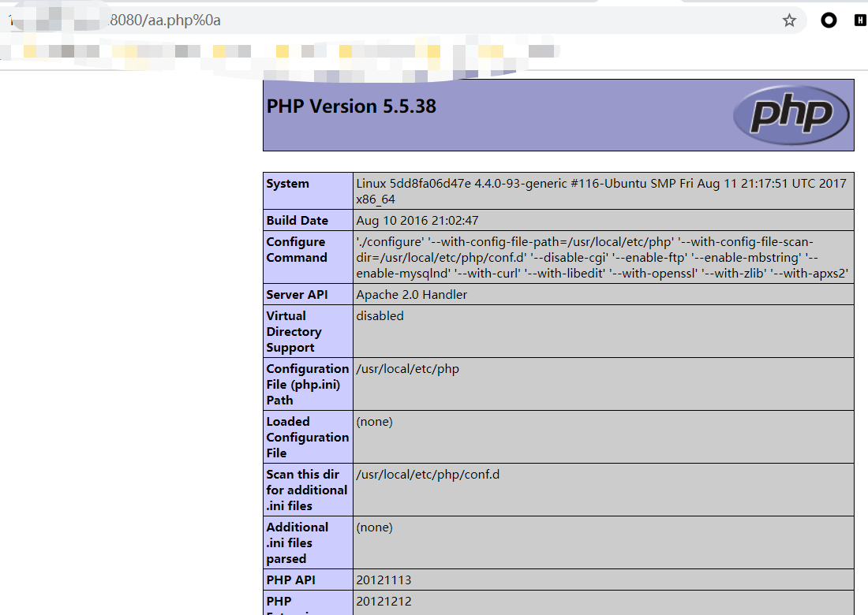Viewport: 868px width, 615px height.
Task: Open the circular browser extension icon
Action: pos(829,20)
